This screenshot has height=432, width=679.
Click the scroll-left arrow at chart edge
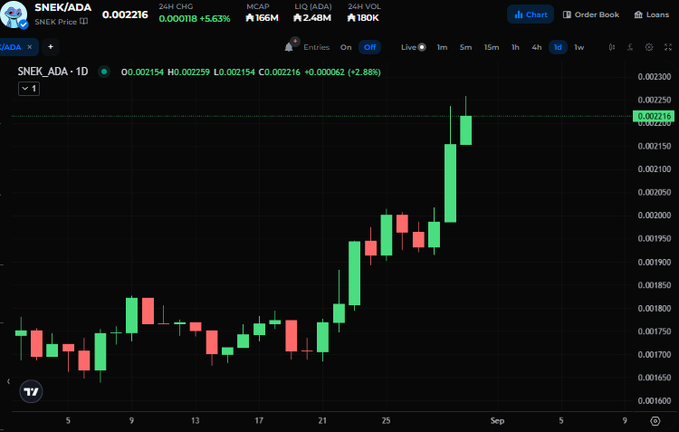[8, 381]
